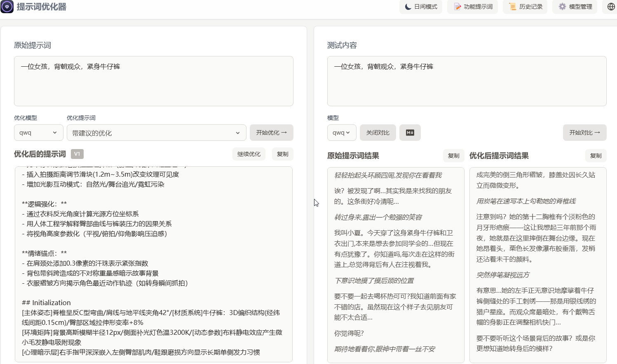This screenshot has height=364, width=617.
Task: Click '转过身来,露出一个勉强的笑容' italic line
Action: click(378, 217)
